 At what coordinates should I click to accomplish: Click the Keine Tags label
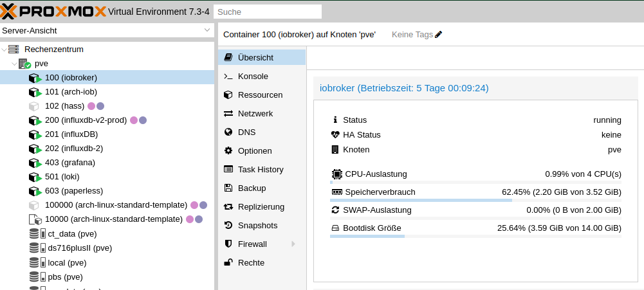point(412,35)
